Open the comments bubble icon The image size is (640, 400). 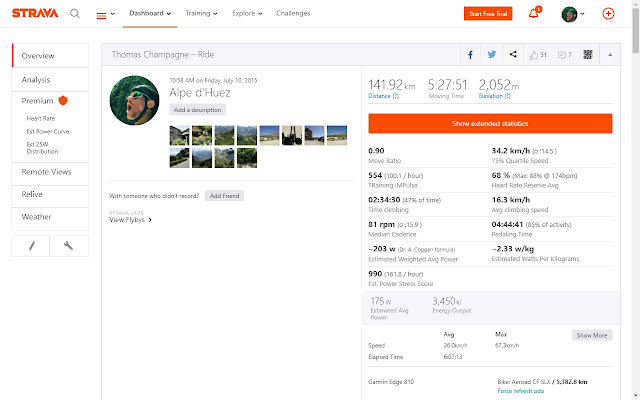[x=565, y=54]
